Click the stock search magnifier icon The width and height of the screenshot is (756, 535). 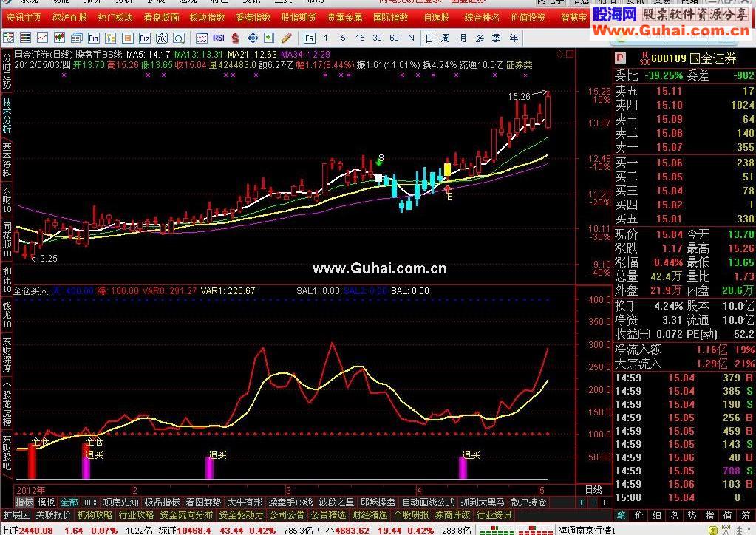[x=179, y=38]
